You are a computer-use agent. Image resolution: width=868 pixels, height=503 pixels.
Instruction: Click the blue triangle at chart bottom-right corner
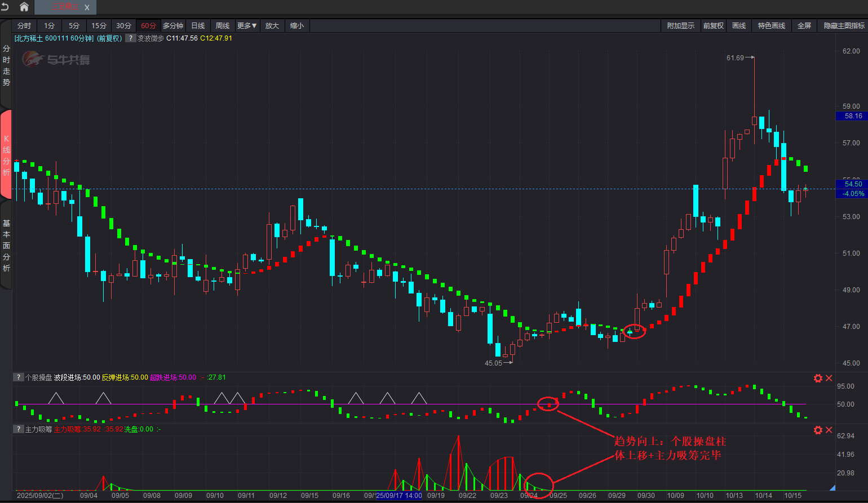tap(832, 488)
